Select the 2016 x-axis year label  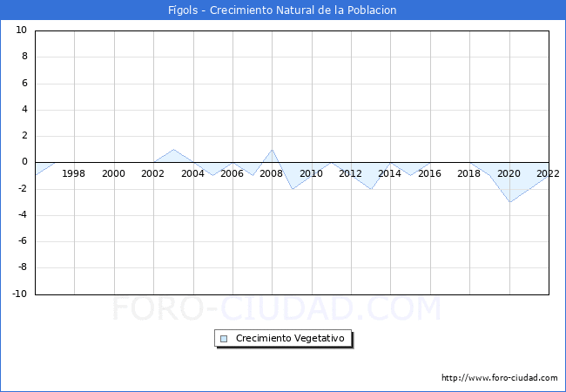(429, 173)
